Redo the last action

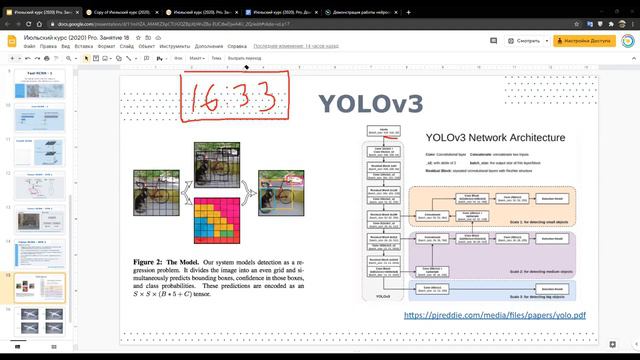pyautogui.click(x=37, y=58)
